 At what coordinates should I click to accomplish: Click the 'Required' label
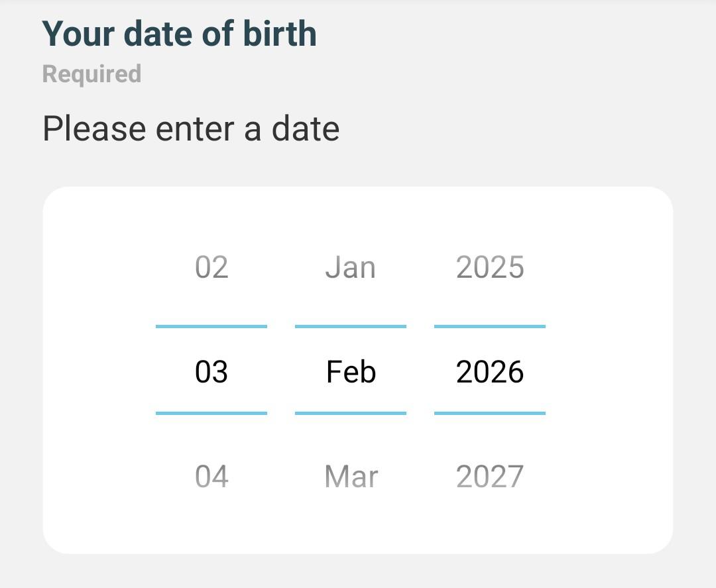pos(91,74)
